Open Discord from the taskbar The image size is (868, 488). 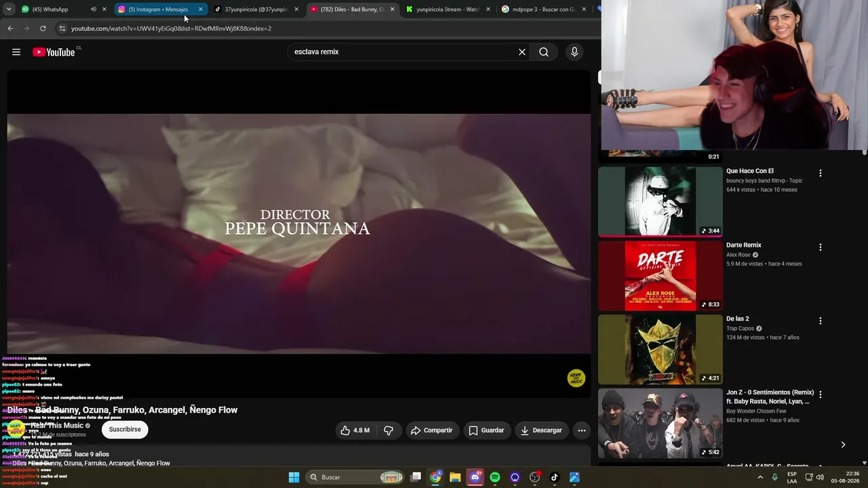coord(475,477)
